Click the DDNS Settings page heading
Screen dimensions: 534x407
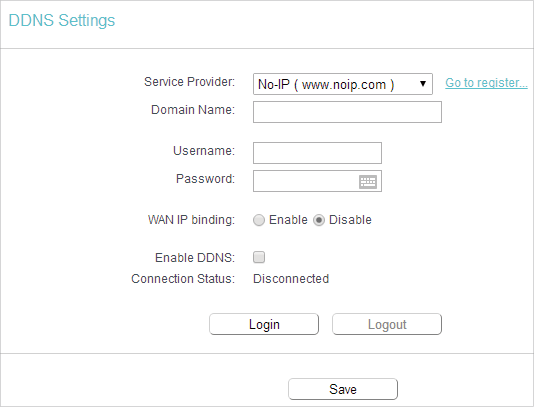click(x=62, y=20)
